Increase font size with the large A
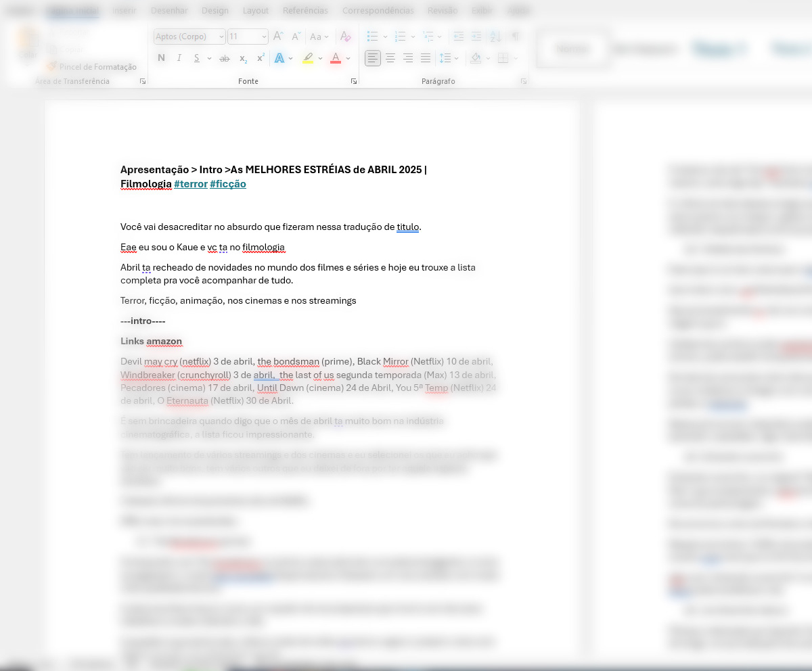812x671 pixels. click(x=277, y=37)
